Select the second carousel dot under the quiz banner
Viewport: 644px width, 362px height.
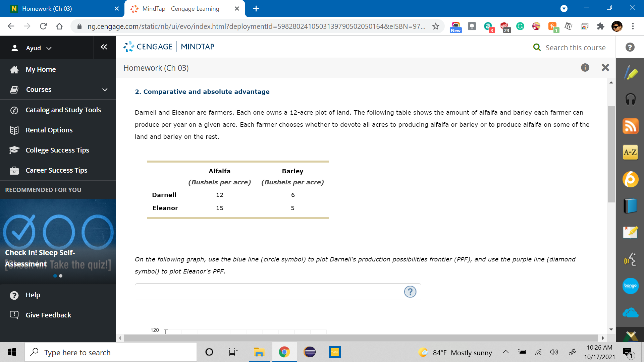pos(61,276)
